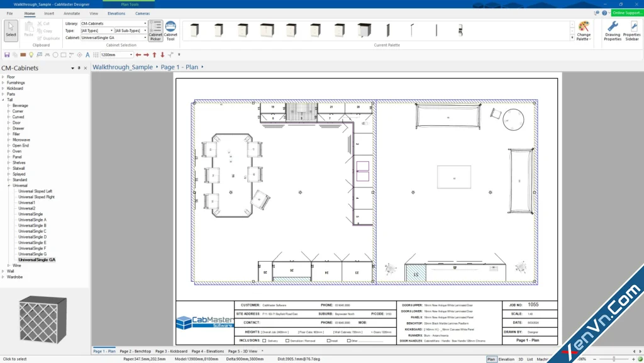644x363 pixels.
Task: Switch to Elevation view mode
Action: (506, 359)
